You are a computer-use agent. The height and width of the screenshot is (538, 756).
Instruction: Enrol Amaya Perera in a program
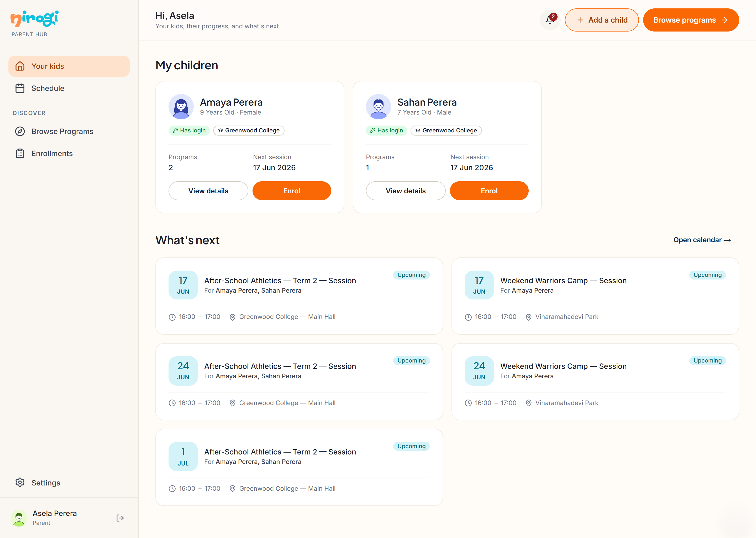click(x=292, y=191)
